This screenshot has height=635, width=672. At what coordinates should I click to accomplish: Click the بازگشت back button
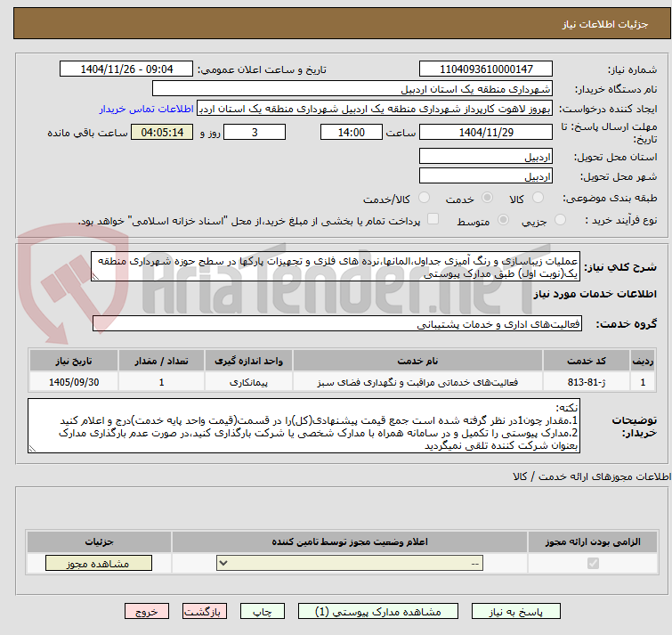tap(205, 612)
